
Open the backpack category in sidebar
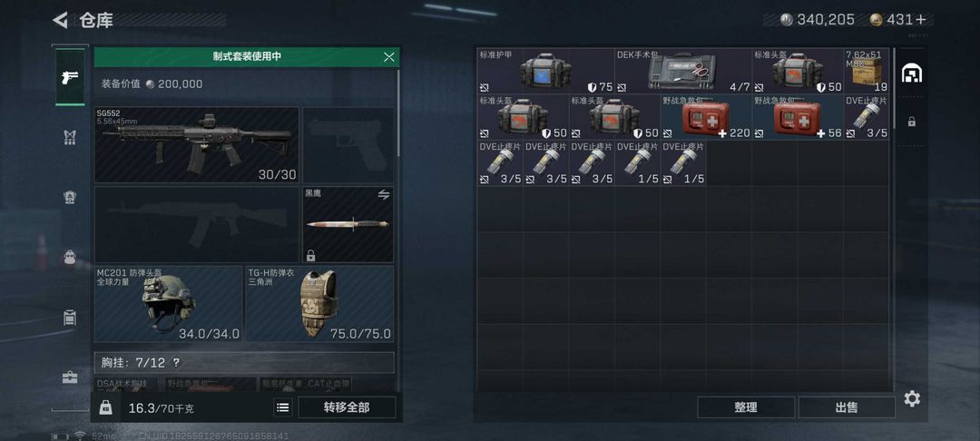point(70,257)
